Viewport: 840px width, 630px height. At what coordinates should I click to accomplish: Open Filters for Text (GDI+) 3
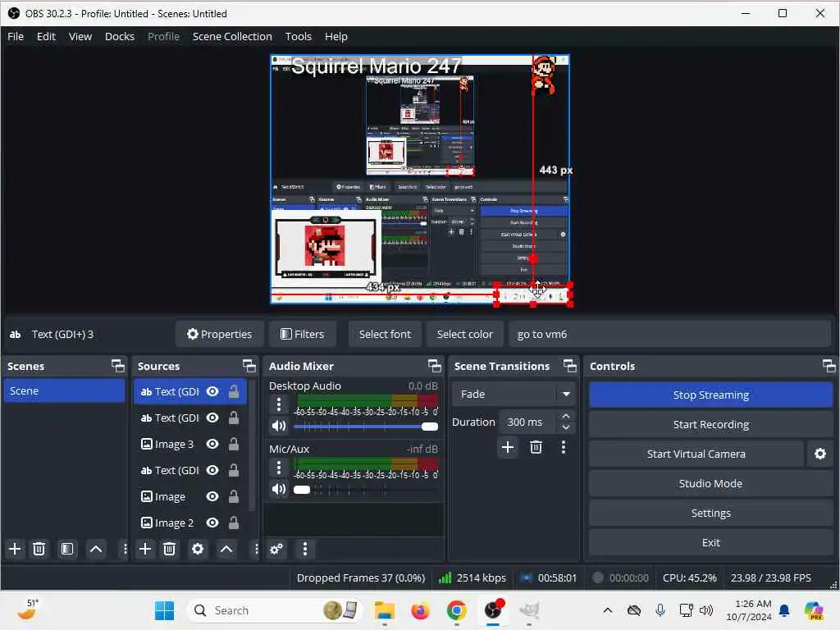(x=303, y=334)
